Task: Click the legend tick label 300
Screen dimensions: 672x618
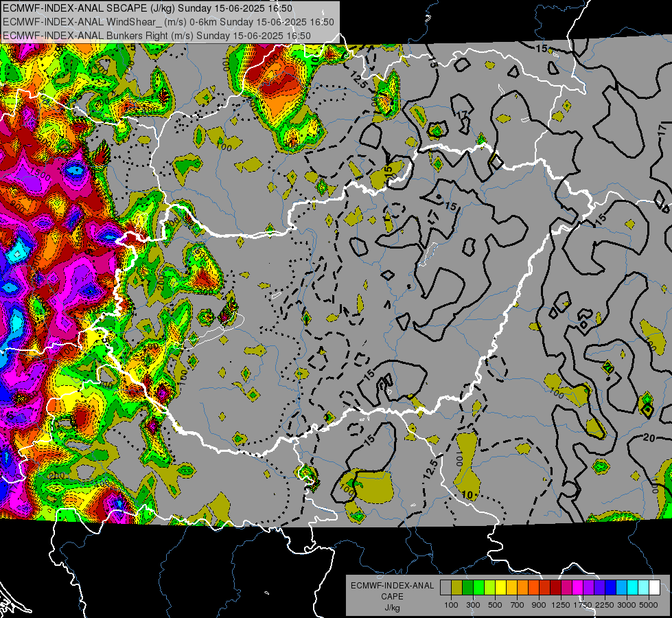Action: [473, 605]
